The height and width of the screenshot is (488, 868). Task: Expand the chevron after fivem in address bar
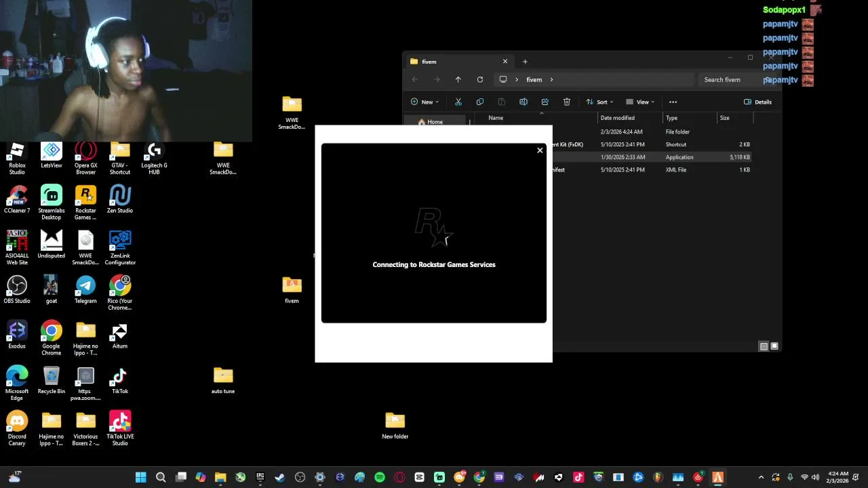point(551,79)
